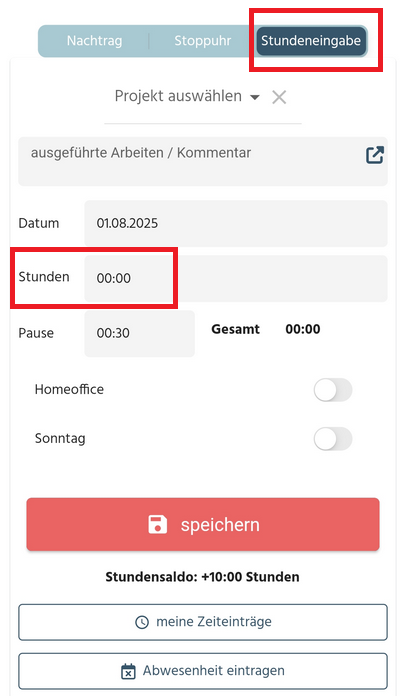Open the Projekt auswählen dropdown
This screenshot has height=696, width=402.
point(187,96)
